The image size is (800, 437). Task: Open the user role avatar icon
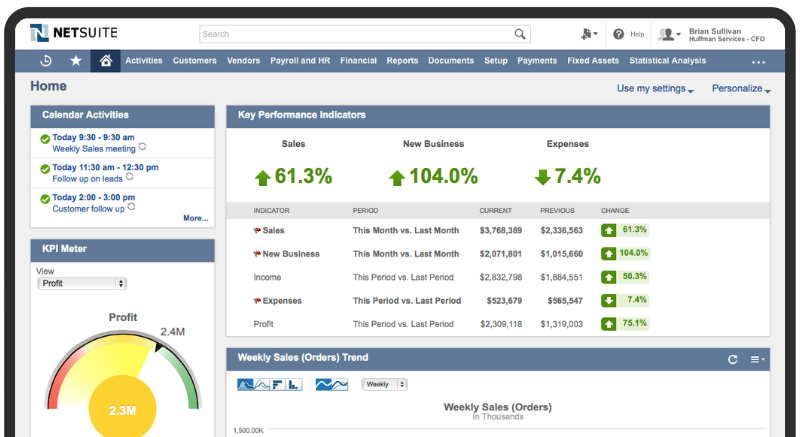669,35
